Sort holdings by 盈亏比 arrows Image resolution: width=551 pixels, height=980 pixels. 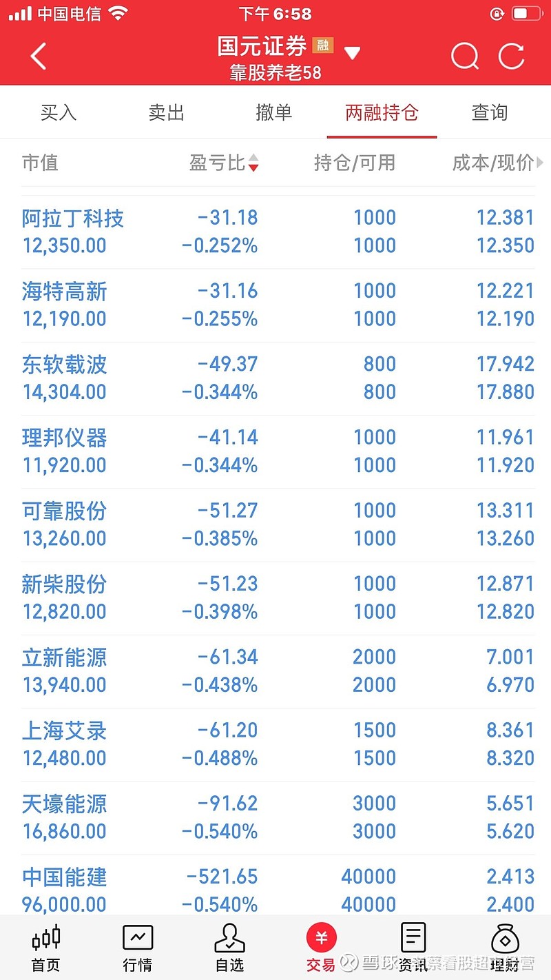(x=253, y=163)
